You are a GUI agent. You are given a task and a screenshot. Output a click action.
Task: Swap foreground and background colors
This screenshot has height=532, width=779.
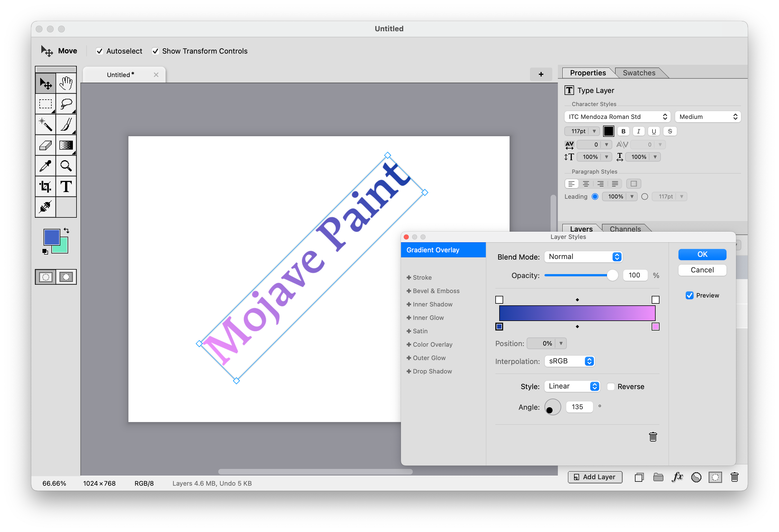click(66, 231)
